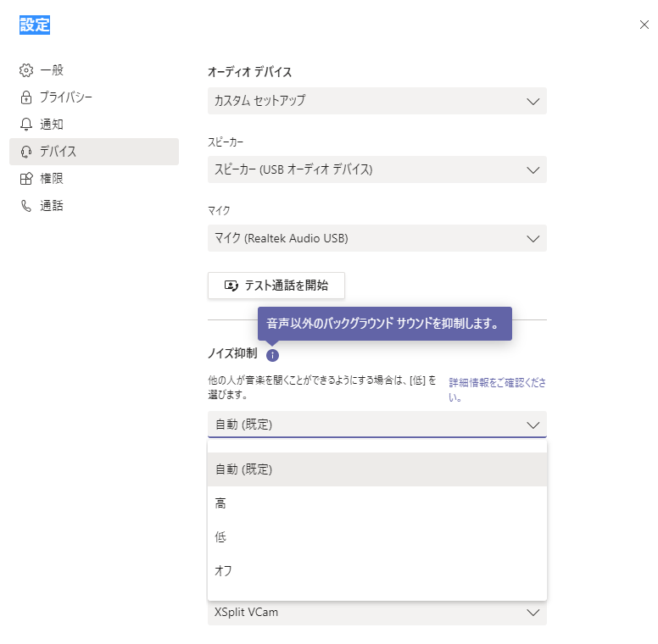
Task: Close the settings dialog with X
Action: 644,25
